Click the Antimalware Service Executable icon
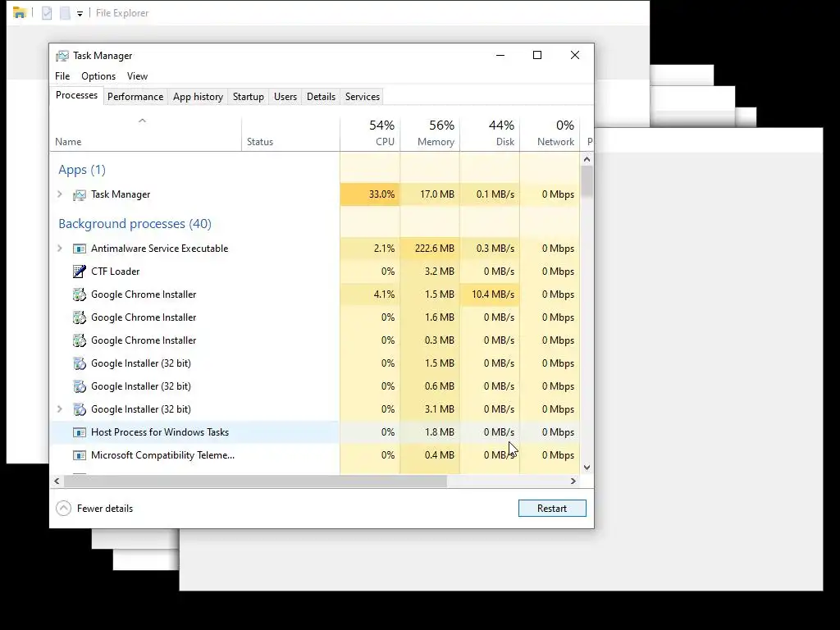 click(x=80, y=249)
